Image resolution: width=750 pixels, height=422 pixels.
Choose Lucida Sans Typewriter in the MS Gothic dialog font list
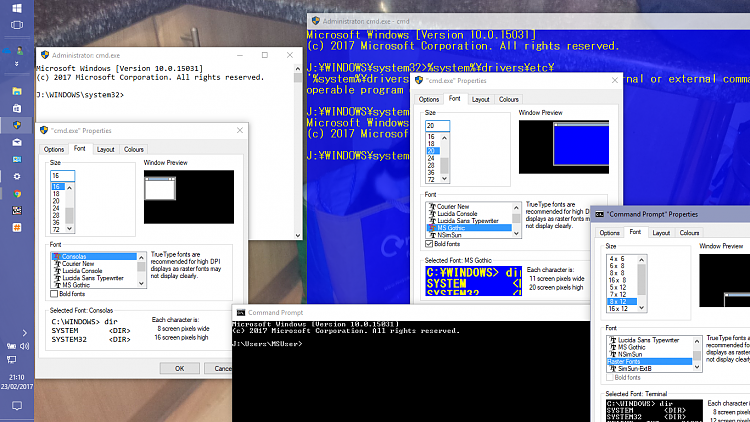[469, 221]
